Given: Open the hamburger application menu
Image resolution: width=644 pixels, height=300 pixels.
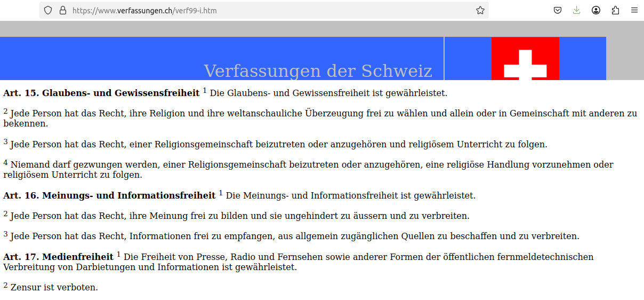Looking at the screenshot, I should pyautogui.click(x=634, y=10).
